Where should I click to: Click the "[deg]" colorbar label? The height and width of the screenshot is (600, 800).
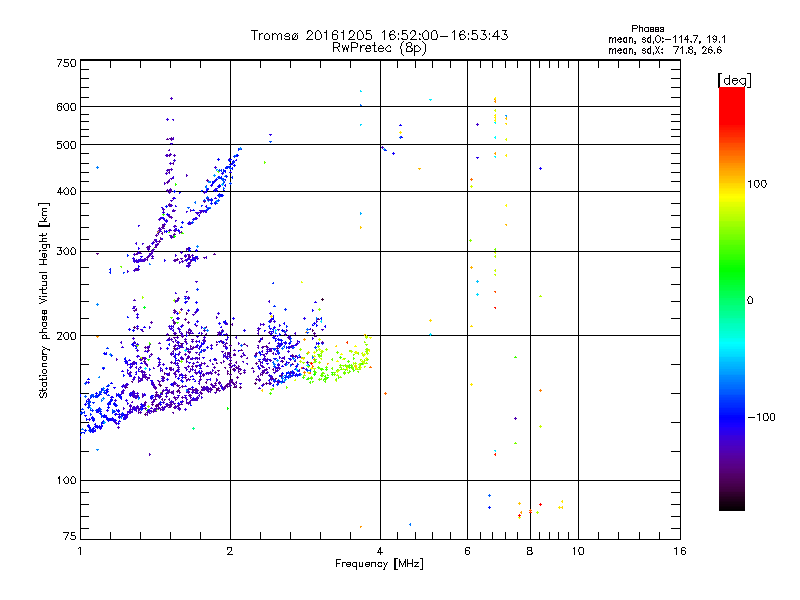pyautogui.click(x=734, y=80)
